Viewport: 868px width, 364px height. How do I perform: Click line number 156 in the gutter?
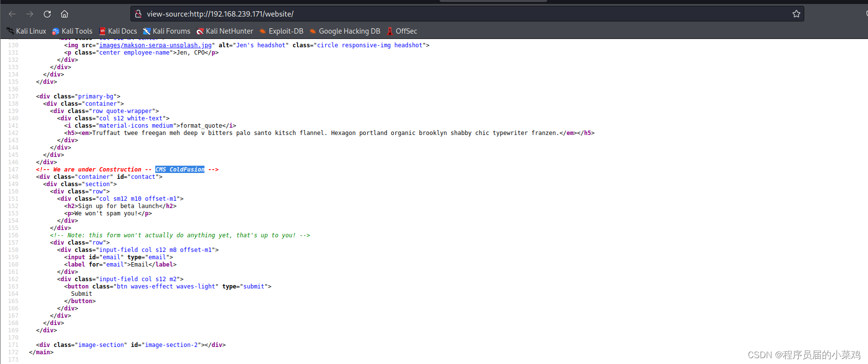[x=13, y=235]
